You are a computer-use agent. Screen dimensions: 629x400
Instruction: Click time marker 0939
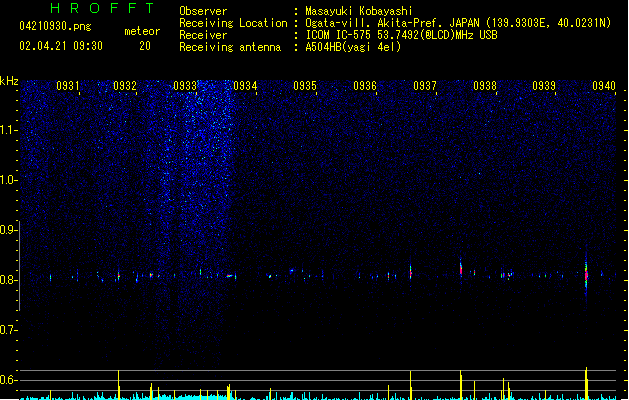point(544,86)
